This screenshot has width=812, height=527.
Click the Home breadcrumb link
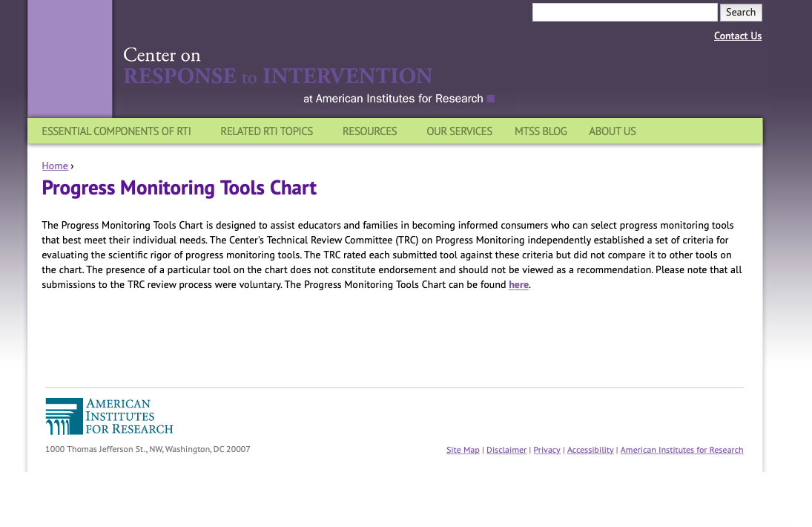point(55,166)
